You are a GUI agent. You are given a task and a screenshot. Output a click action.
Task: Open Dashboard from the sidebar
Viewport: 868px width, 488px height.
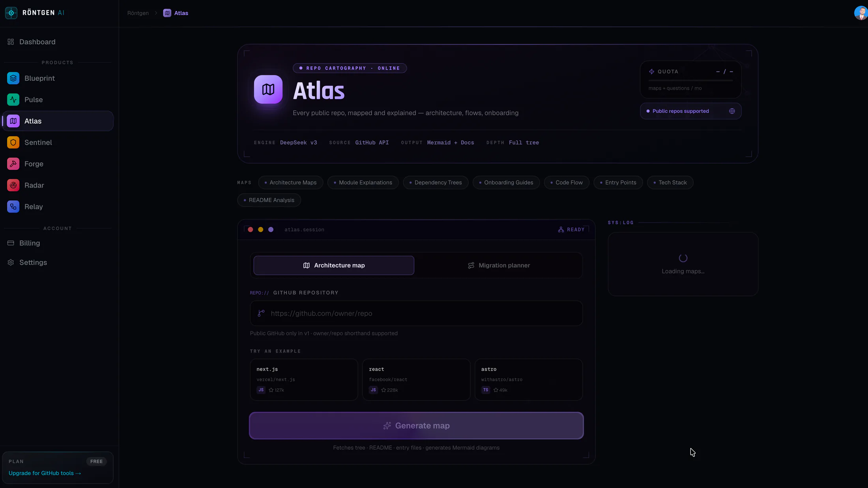(x=58, y=42)
